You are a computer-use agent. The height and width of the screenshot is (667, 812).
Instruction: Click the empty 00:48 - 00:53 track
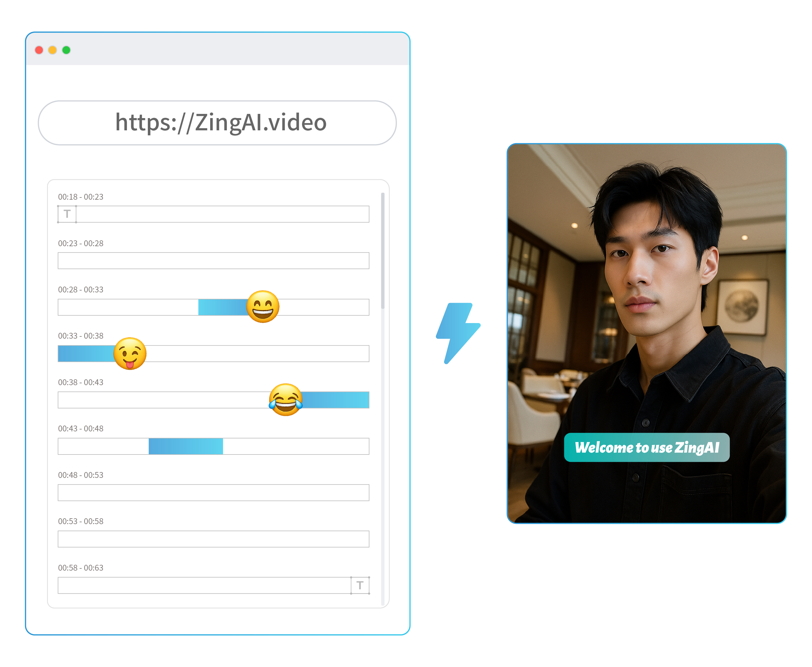click(213, 493)
